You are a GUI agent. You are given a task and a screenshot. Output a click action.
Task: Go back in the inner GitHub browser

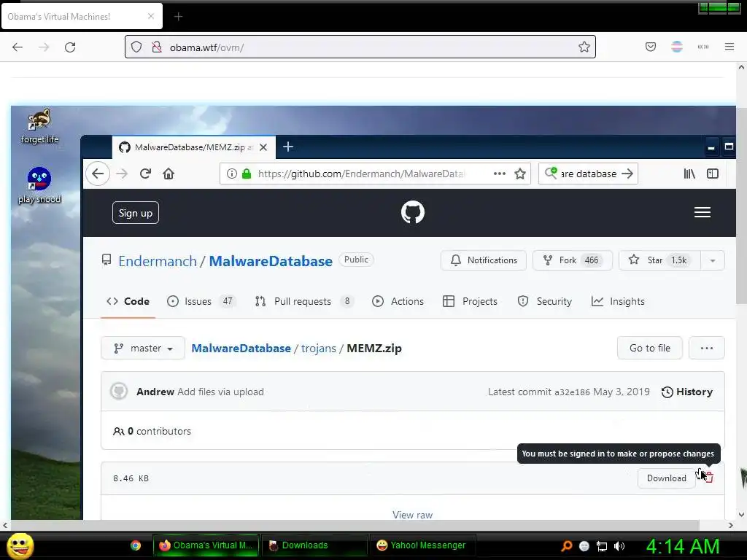tap(98, 174)
